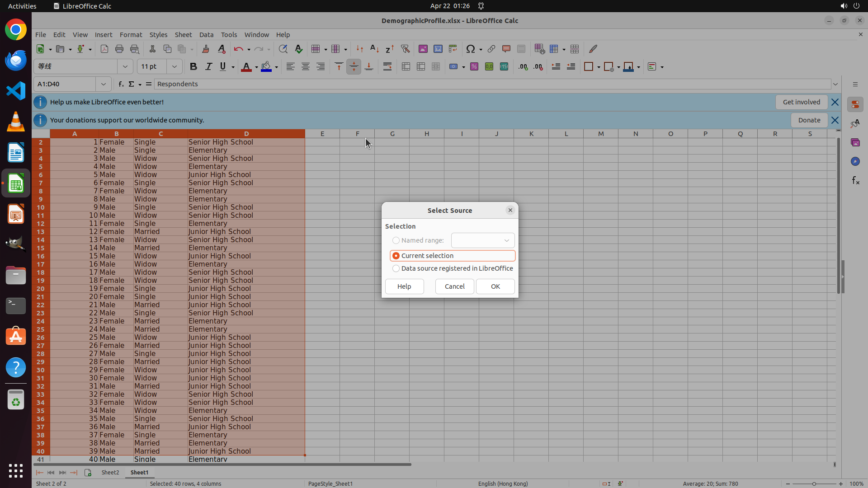Viewport: 868px width, 488px height.
Task: Select the Current selection radio option
Action: pos(396,256)
